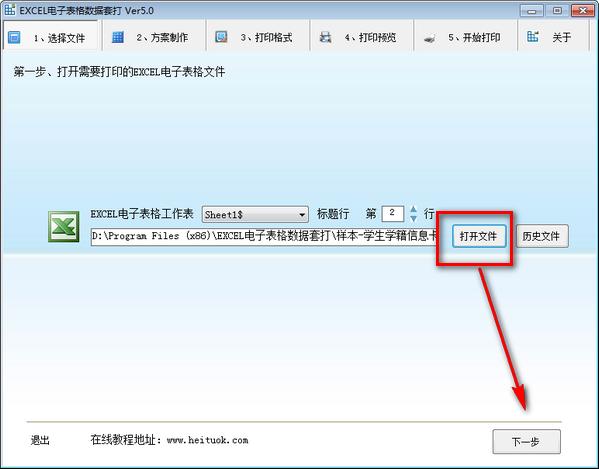The width and height of the screenshot is (599, 469).
Task: Click the 历史文件 button
Action: point(542,236)
